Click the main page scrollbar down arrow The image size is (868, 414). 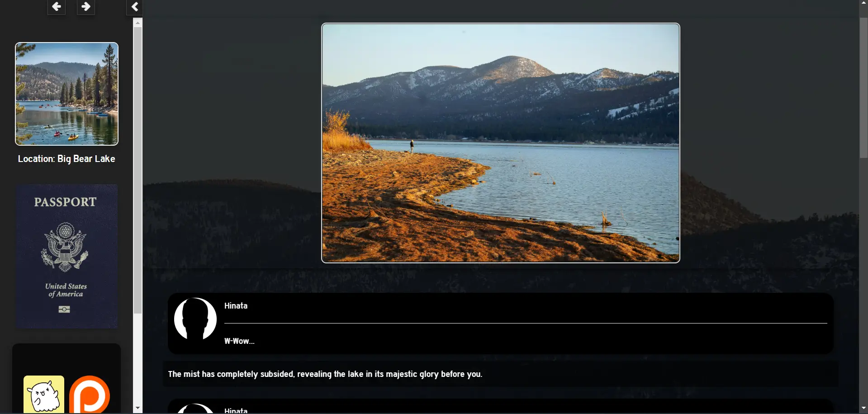pos(863,409)
